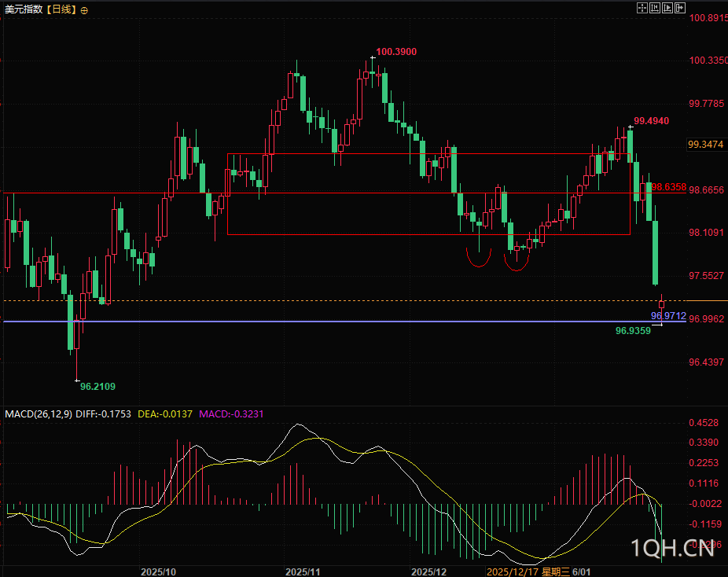The image size is (728, 577).
Task: Click the y-axis price 96.9962
Action: click(706, 319)
